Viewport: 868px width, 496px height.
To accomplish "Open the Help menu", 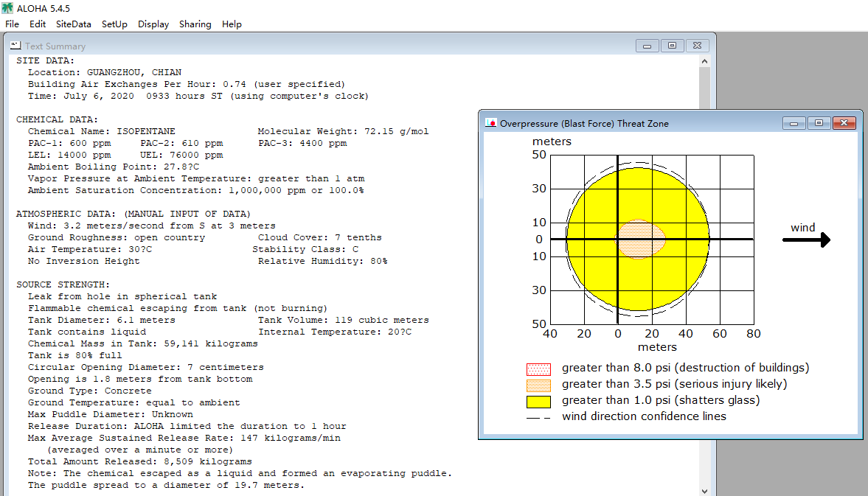I will (232, 24).
